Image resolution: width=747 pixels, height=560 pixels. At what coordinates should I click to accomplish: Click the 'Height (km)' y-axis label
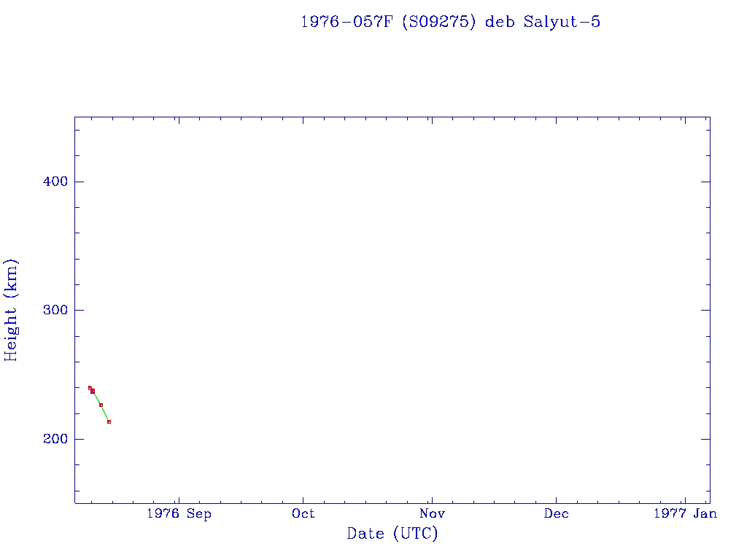click(11, 310)
